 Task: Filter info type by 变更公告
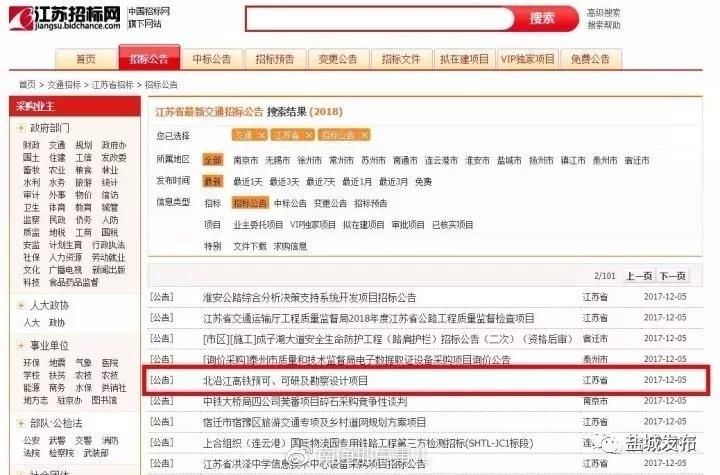[330, 203]
